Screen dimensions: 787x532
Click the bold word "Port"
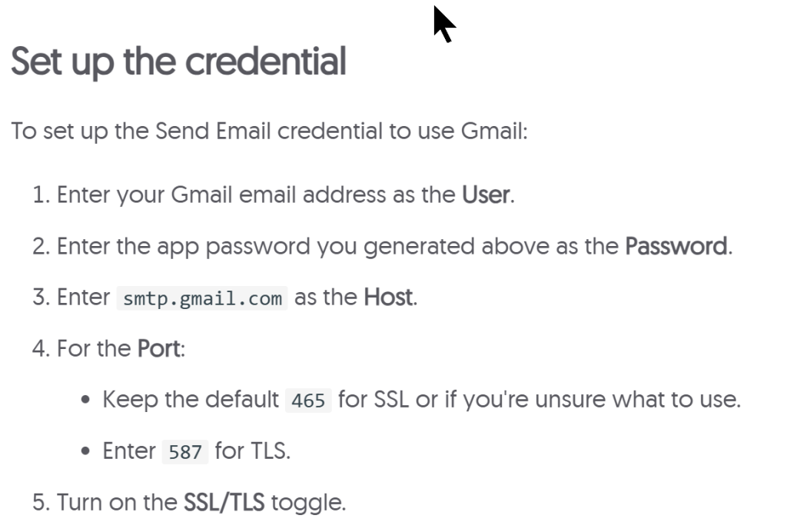pos(159,349)
